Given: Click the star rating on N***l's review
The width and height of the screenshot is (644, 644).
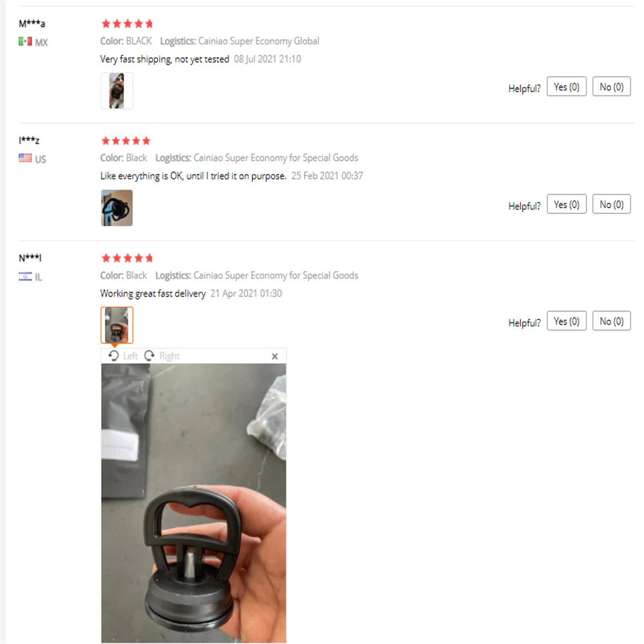Looking at the screenshot, I should point(127,258).
